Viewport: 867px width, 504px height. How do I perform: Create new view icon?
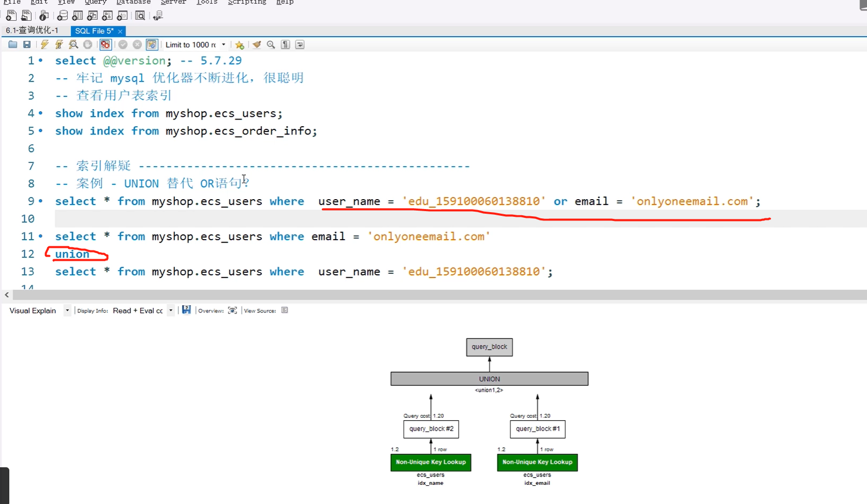tap(92, 16)
